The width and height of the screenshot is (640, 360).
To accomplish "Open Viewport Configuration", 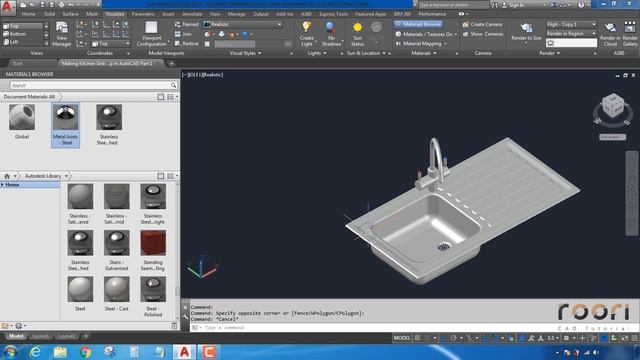I will coord(152,34).
